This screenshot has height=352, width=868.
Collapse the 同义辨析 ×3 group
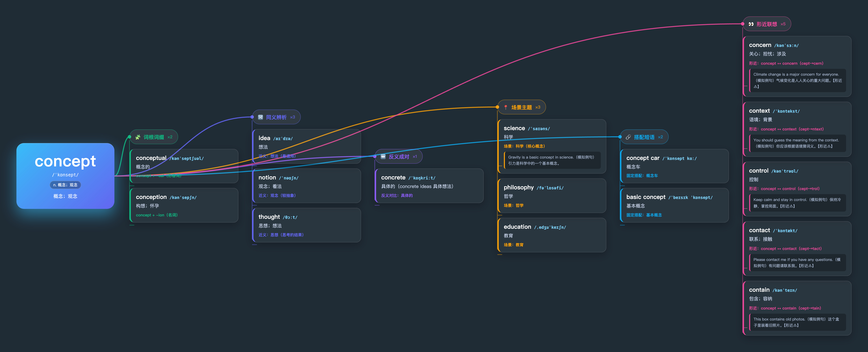pyautogui.click(x=276, y=117)
